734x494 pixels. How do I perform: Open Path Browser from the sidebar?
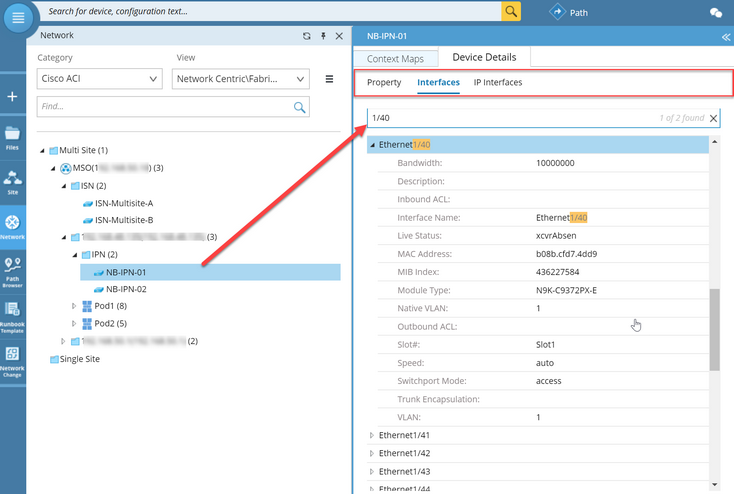point(12,272)
